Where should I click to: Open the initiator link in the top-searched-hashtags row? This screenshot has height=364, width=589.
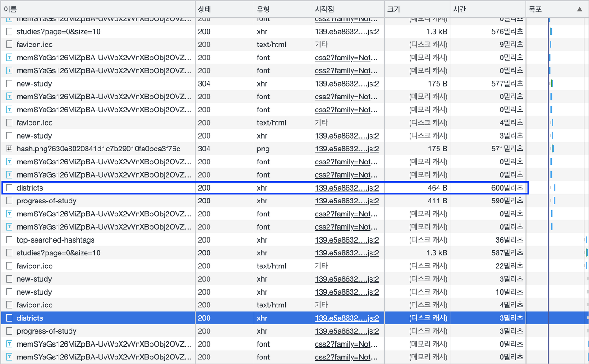pos(347,240)
